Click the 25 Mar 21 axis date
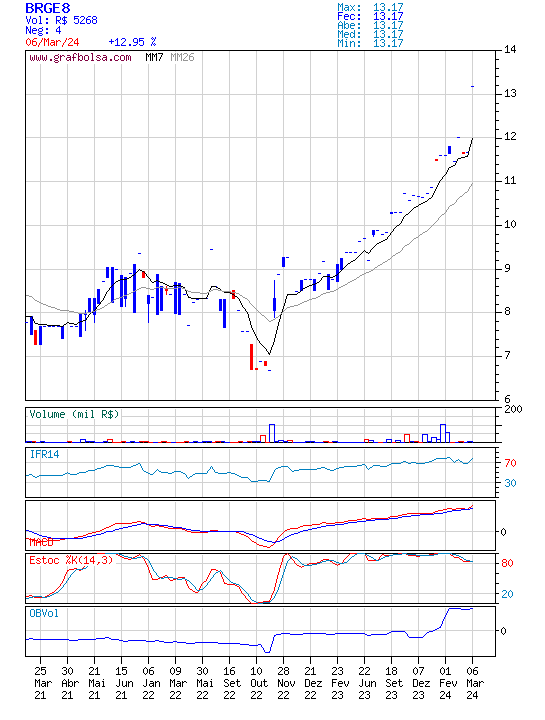545x720 pixels. 40,683
